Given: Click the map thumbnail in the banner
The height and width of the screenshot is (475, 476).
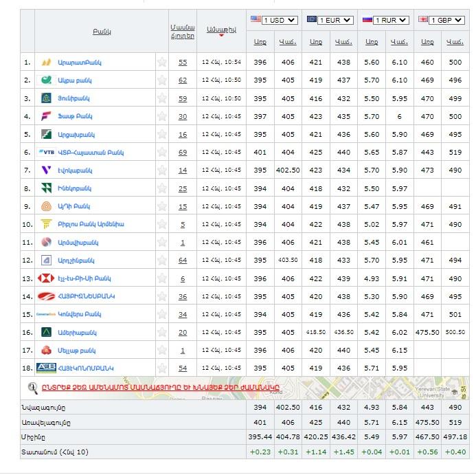Looking at the screenshot, I should pos(412,388).
